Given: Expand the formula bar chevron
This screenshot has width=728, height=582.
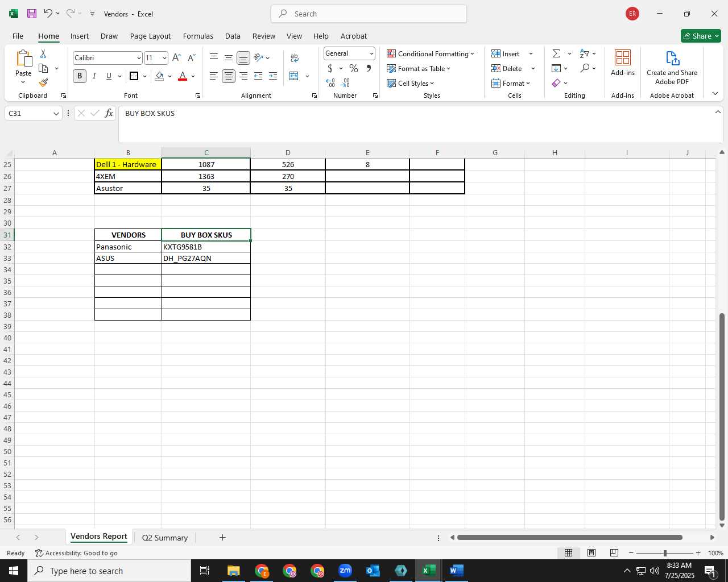Looking at the screenshot, I should [x=718, y=112].
